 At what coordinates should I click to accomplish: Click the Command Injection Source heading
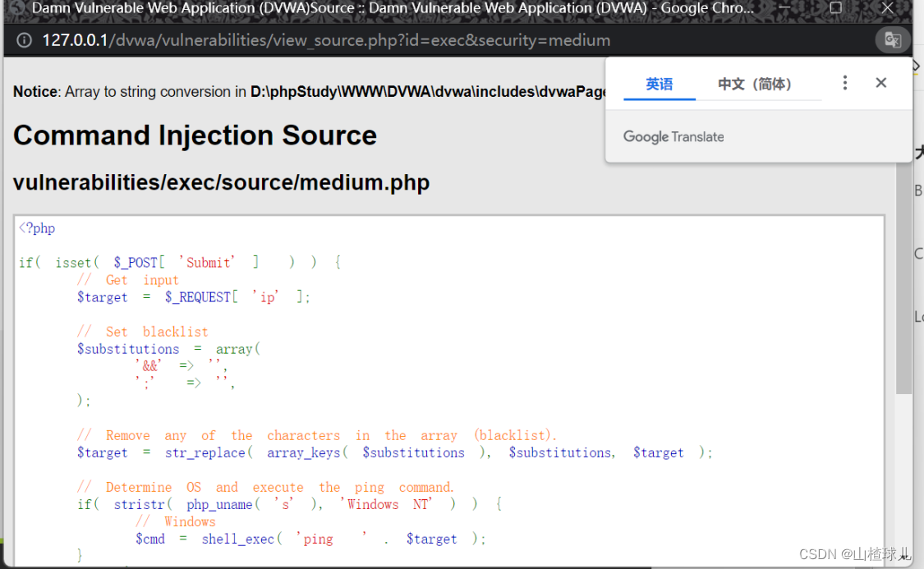tap(195, 135)
